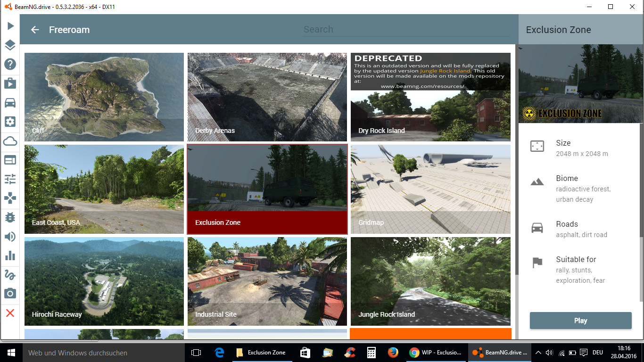644x362 pixels.
Task: Open the debug bug icon
Action: coord(10,217)
